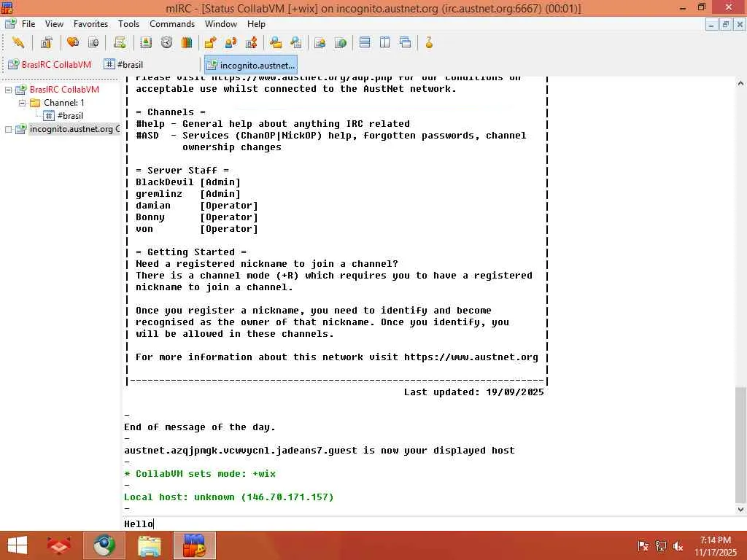
Task: Click the mIRC title bar application icon
Action: [7, 7]
